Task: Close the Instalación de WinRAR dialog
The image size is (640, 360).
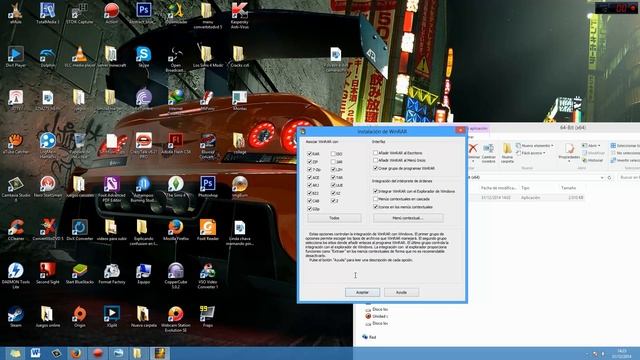Action: point(460,130)
